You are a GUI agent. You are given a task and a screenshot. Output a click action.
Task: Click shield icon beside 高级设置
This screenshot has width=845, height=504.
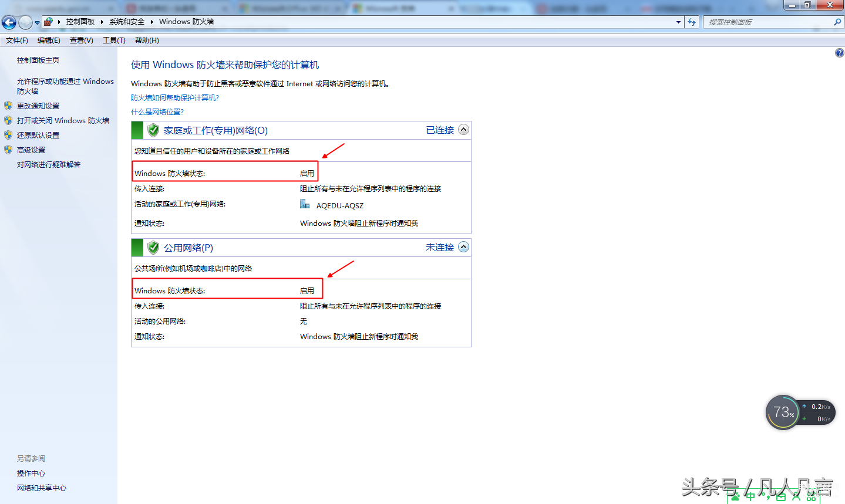point(8,150)
